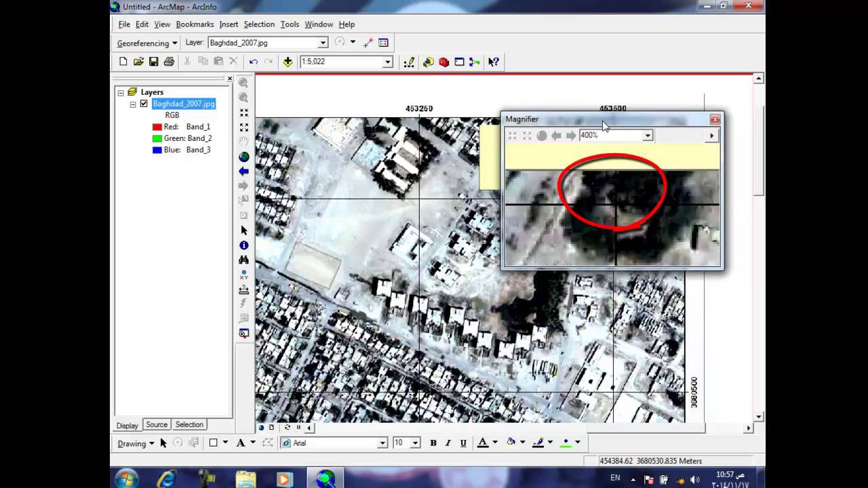868x488 pixels.
Task: Collapse the Layers data frame
Action: pos(121,92)
